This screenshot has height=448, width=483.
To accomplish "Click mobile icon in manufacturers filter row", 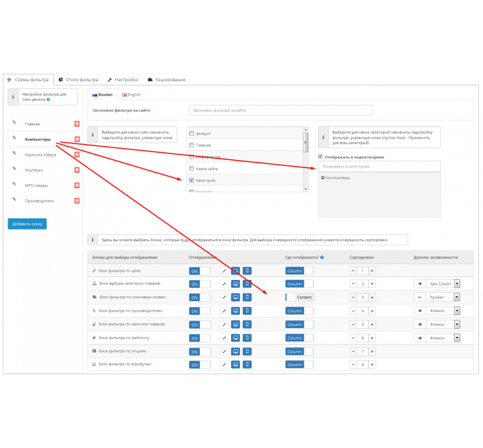I will [x=247, y=311].
